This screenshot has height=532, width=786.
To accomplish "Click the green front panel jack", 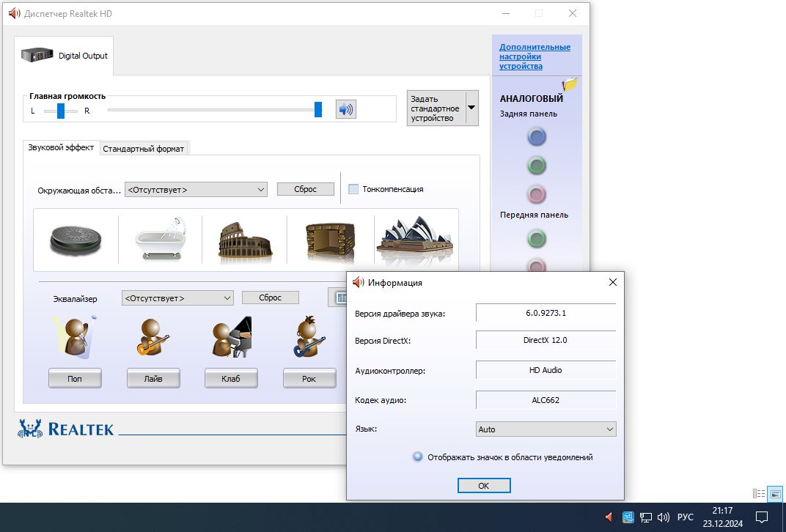I will coord(537,238).
